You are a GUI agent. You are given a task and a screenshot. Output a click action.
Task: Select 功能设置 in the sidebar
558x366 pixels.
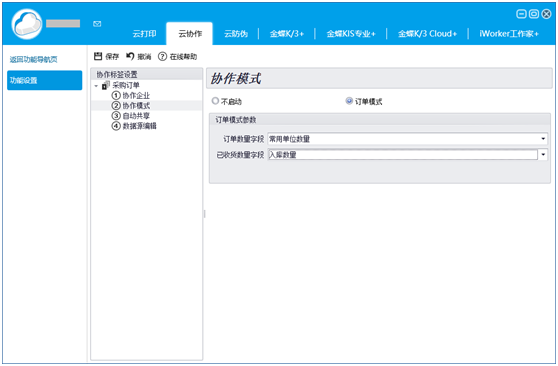click(x=44, y=80)
